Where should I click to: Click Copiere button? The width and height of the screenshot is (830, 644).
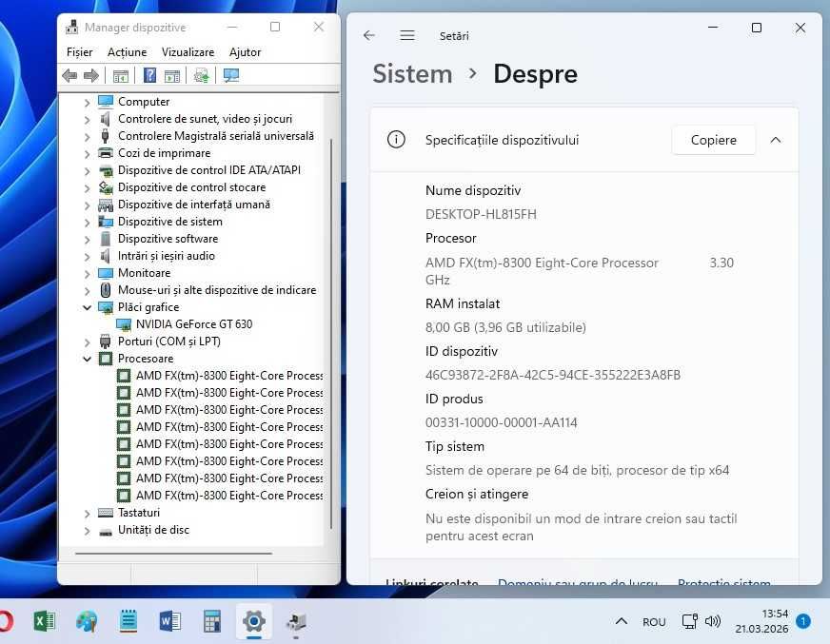click(714, 140)
